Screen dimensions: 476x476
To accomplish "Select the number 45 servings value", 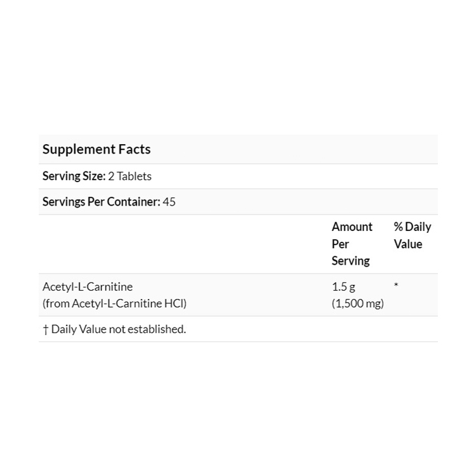I will (169, 202).
